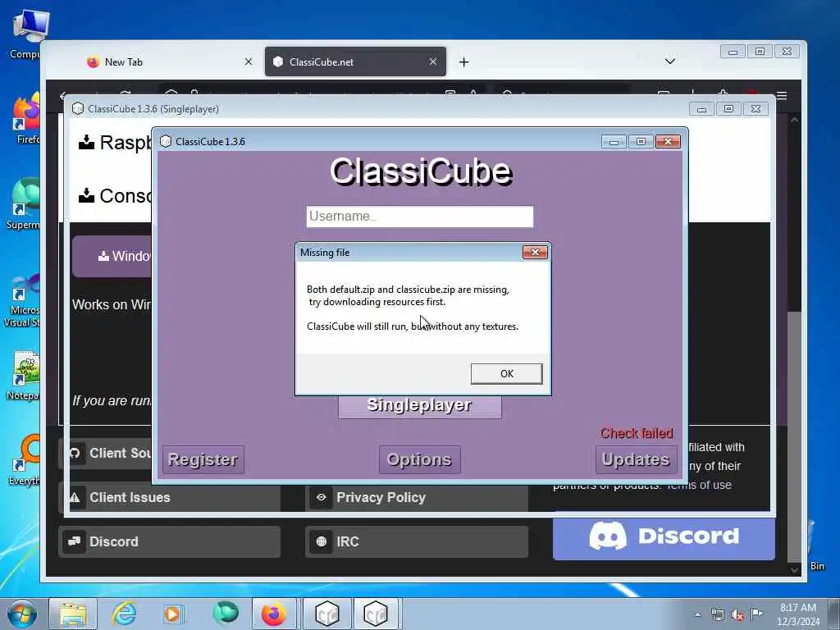Open File Explorer from taskbar
Image resolution: width=840 pixels, height=630 pixels.
point(73,614)
